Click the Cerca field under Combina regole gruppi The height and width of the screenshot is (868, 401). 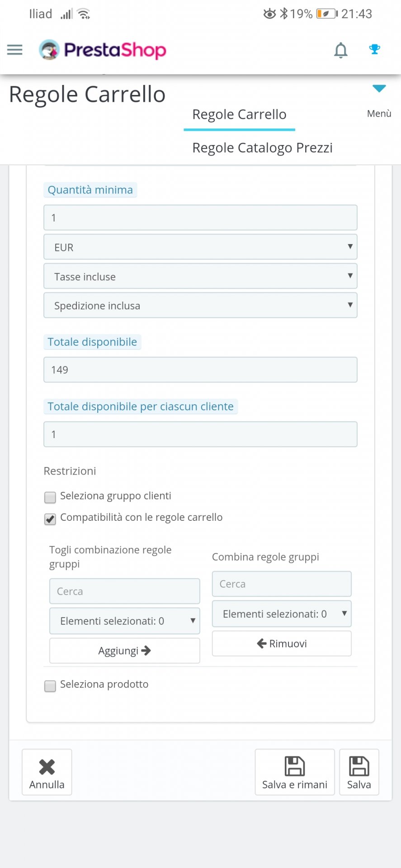coord(281,584)
